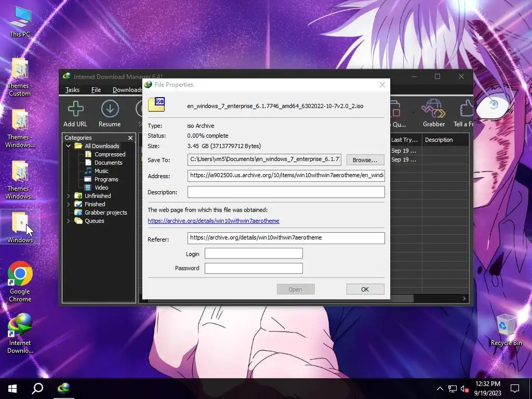Select the Music category
Viewport: 532px width, 399px height.
point(101,171)
